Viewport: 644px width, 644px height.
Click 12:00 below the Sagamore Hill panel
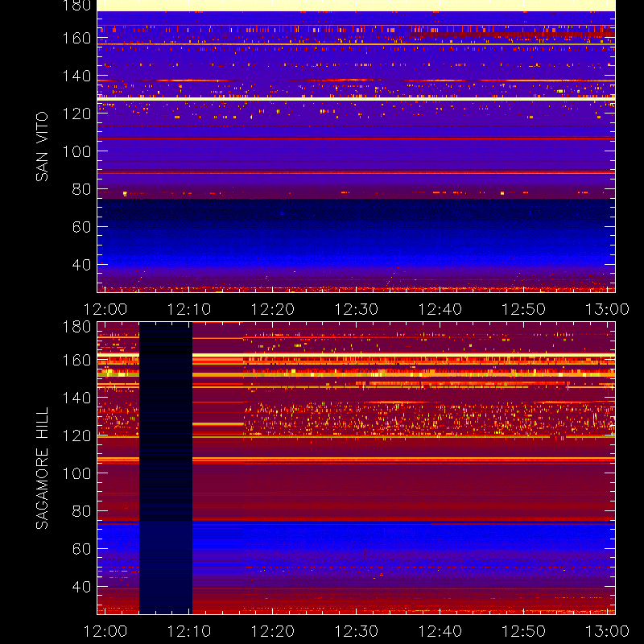click(x=105, y=631)
